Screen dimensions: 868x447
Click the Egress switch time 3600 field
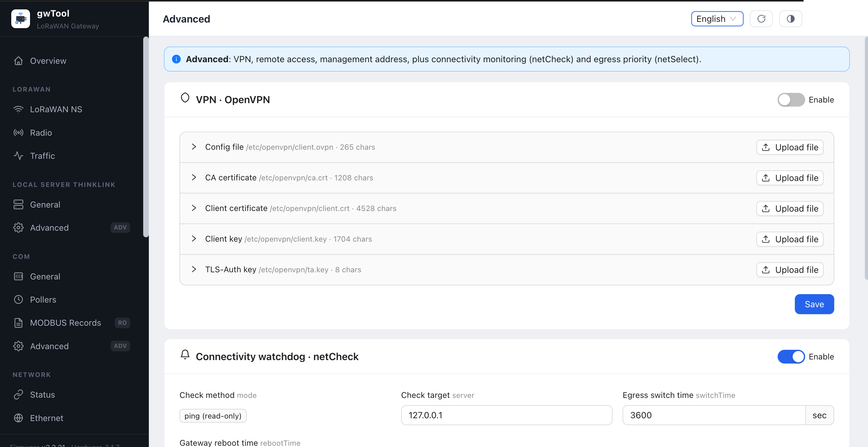[x=714, y=415]
